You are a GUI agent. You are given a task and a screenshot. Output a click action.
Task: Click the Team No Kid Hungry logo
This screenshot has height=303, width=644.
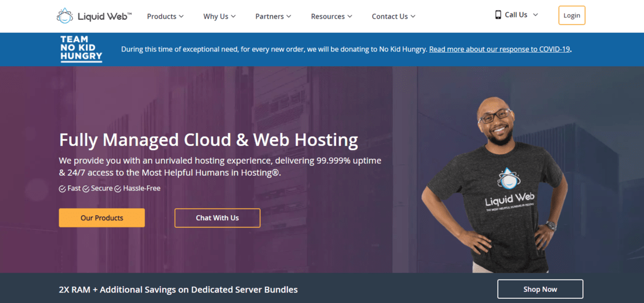pos(81,49)
